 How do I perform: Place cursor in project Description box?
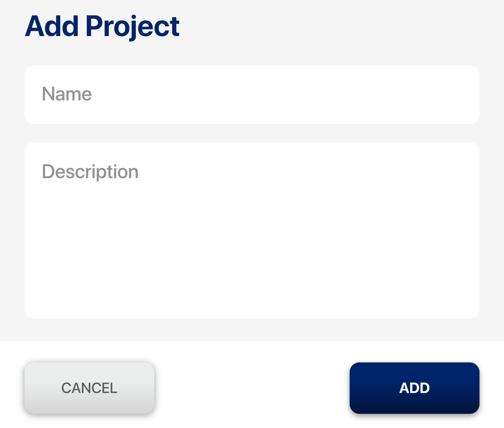pos(252,230)
